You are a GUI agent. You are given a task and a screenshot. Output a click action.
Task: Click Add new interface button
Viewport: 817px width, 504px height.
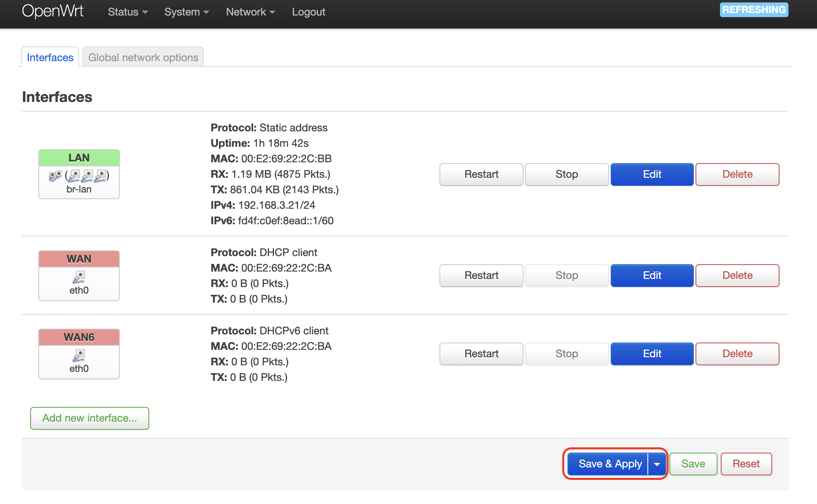click(x=90, y=418)
